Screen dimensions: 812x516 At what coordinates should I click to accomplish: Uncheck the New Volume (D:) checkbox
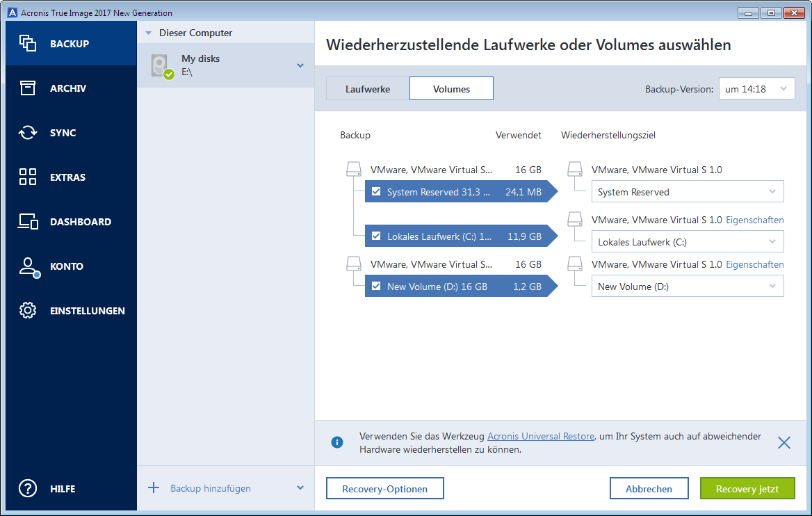pos(376,286)
